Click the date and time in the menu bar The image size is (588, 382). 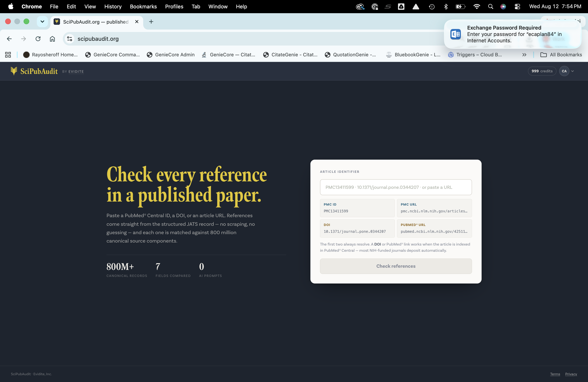[555, 6]
